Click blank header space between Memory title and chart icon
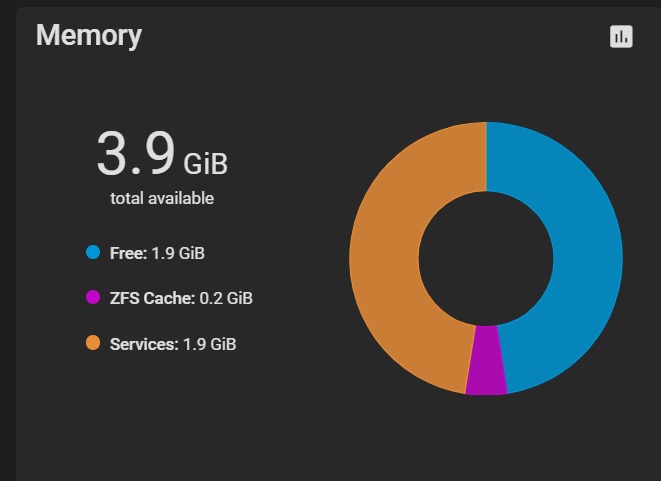 pos(380,37)
